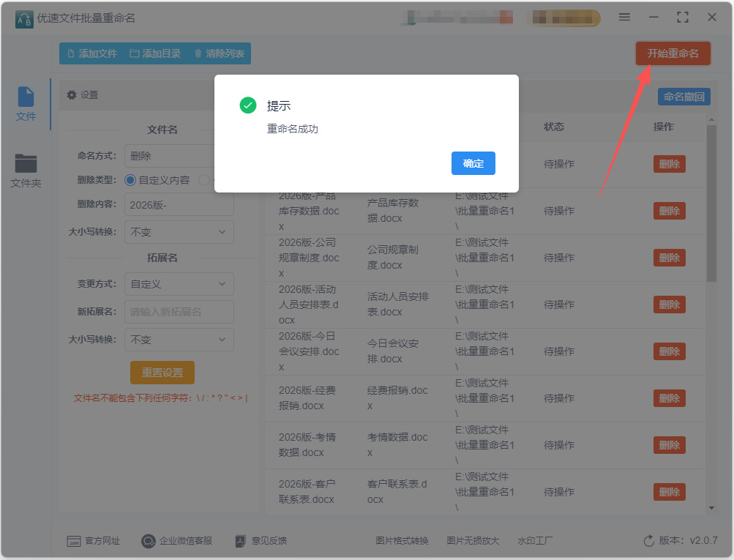Delete the 公司规章制度.docx row
This screenshot has height=560, width=734.
click(669, 258)
